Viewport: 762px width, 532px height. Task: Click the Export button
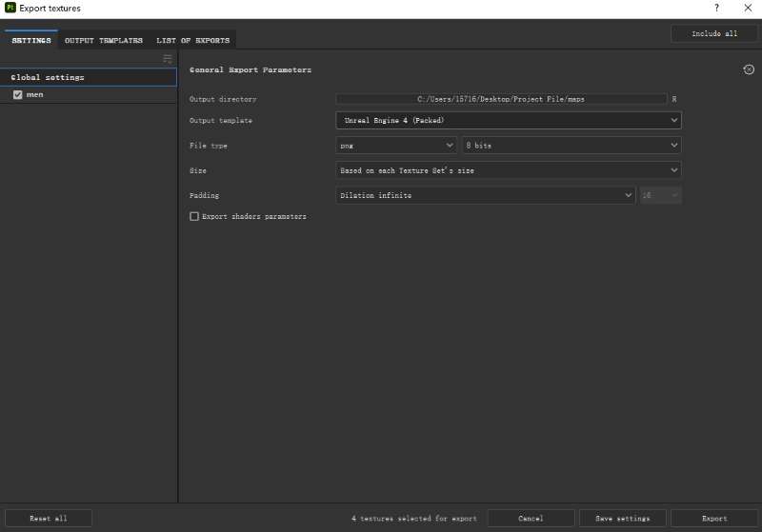[714, 519]
